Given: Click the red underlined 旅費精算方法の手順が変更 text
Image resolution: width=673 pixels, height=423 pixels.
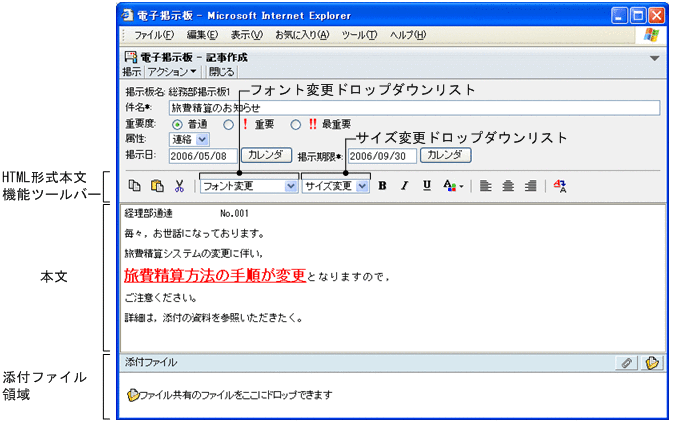Looking at the screenshot, I should 215,276.
